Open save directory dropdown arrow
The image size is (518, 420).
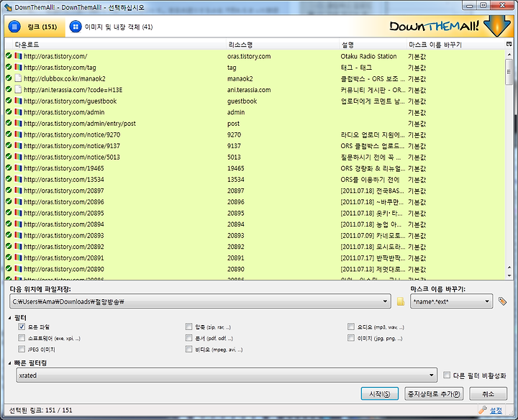[x=385, y=301]
